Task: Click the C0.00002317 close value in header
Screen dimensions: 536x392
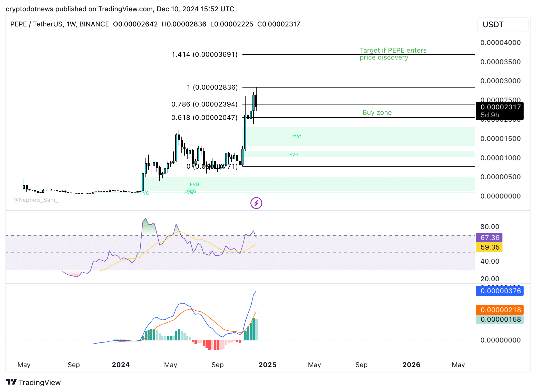Action: coord(279,24)
